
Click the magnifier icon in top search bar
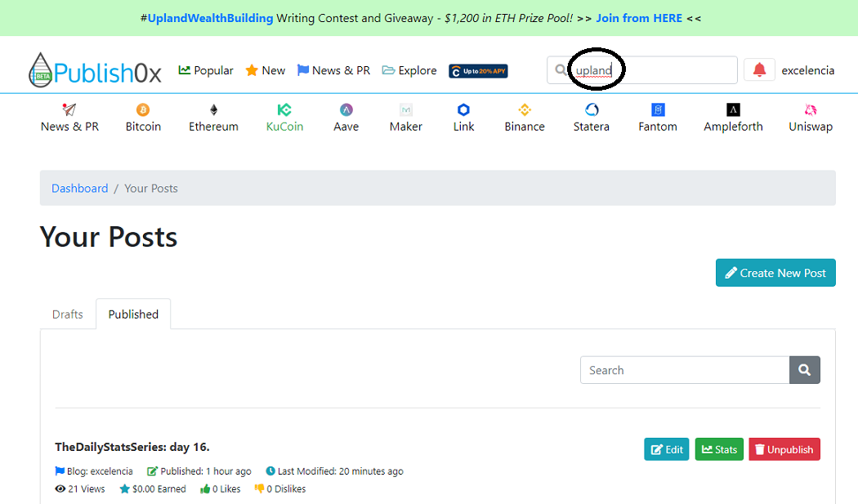point(561,70)
